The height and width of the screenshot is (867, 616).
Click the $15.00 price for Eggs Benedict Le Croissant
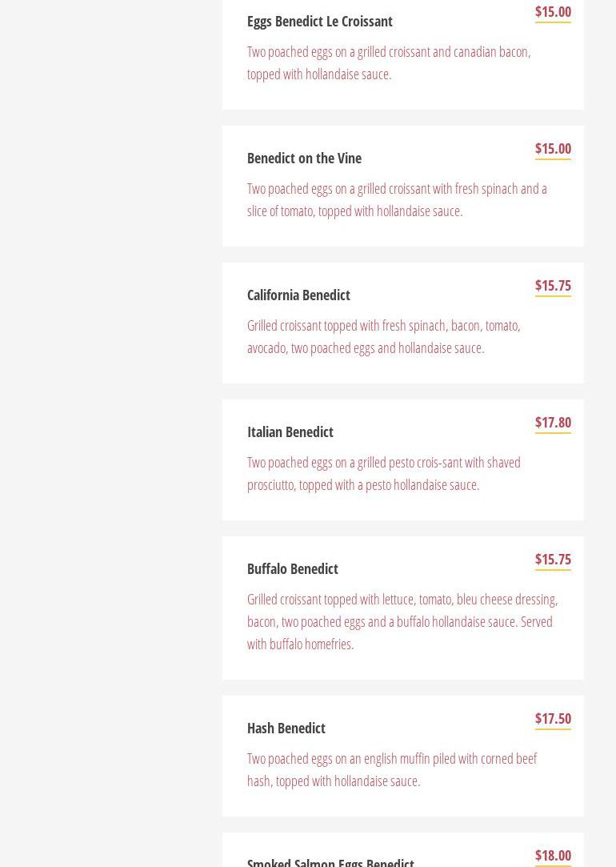[x=553, y=12]
